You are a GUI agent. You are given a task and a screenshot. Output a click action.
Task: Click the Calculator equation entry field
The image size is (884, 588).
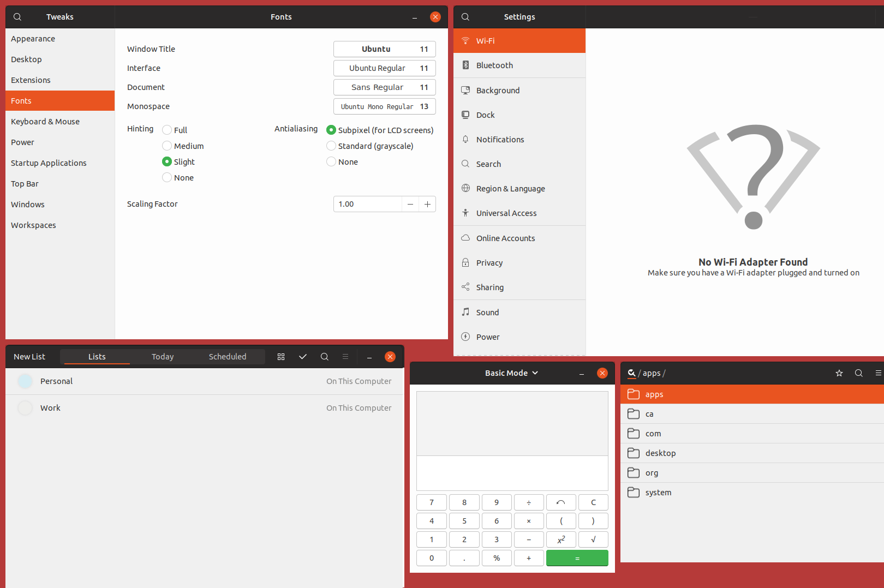[512, 473]
